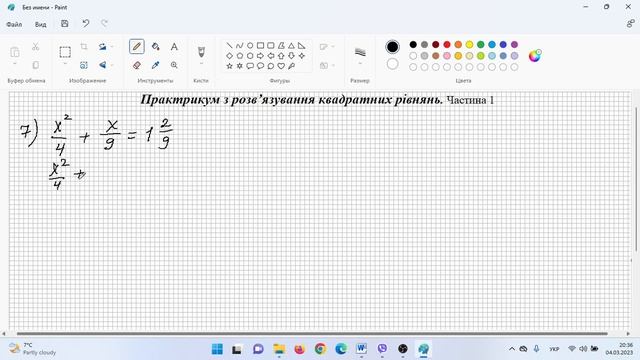Image resolution: width=640 pixels, height=360 pixels.
Task: Open Microsoft Word from the taskbar
Action: [x=362, y=349]
